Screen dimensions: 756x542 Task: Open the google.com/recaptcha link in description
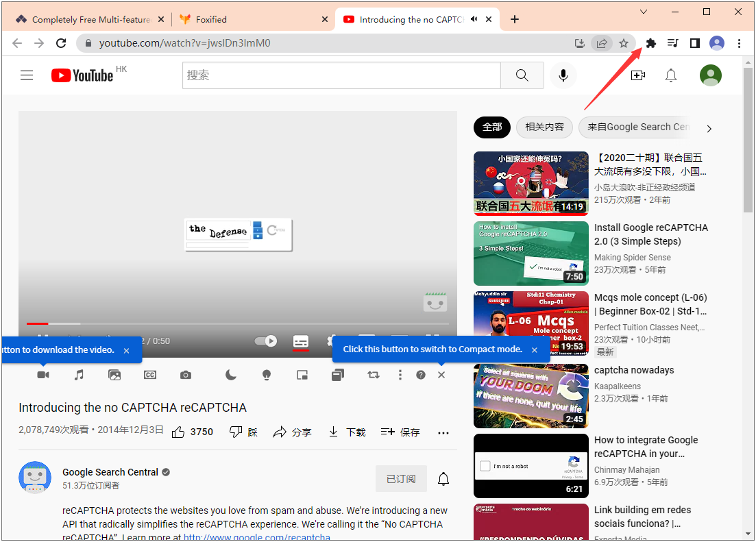coord(257,537)
